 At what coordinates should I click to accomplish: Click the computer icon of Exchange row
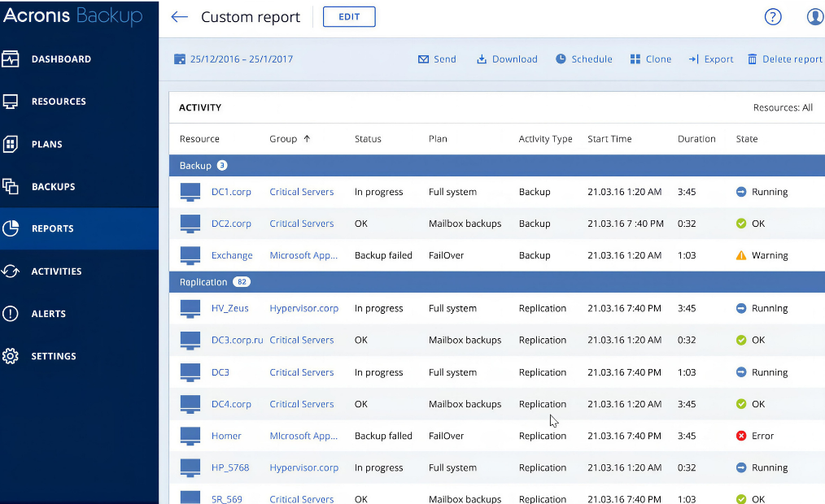190,255
